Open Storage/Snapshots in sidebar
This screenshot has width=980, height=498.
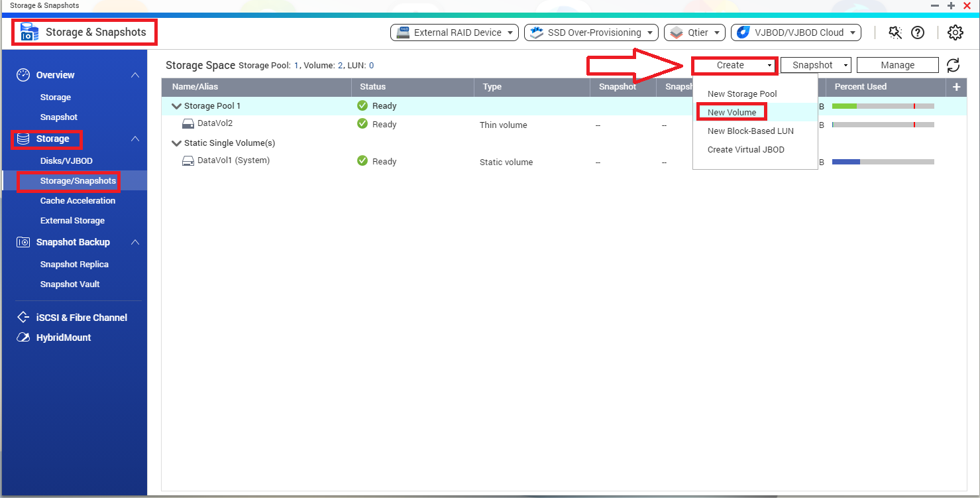pos(78,180)
